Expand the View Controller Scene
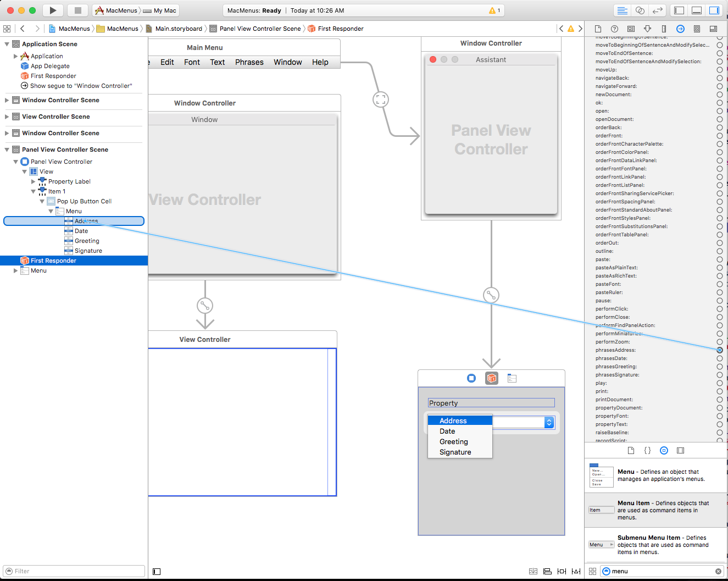The width and height of the screenshot is (728, 581). (7, 117)
